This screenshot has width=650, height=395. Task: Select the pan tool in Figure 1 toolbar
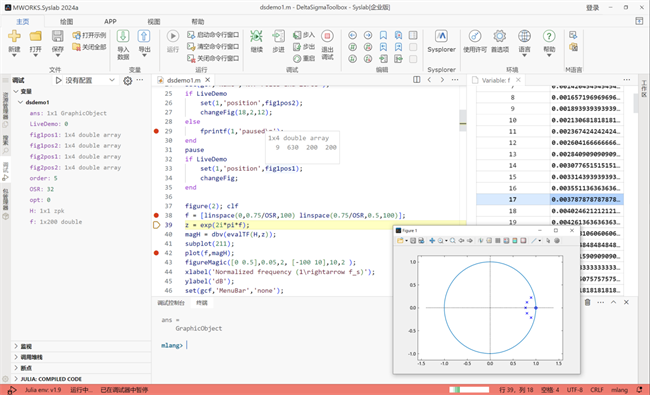tap(432, 240)
